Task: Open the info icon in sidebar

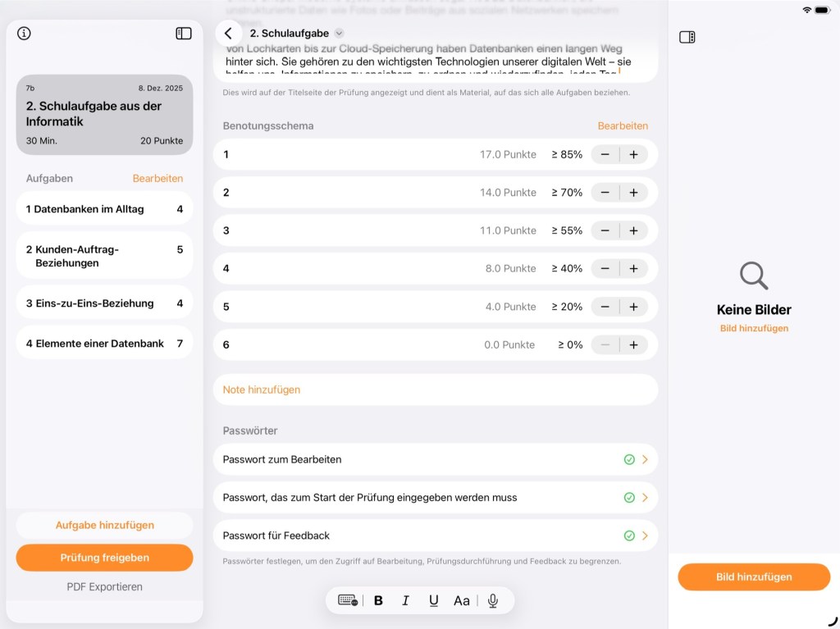Action: (x=24, y=34)
